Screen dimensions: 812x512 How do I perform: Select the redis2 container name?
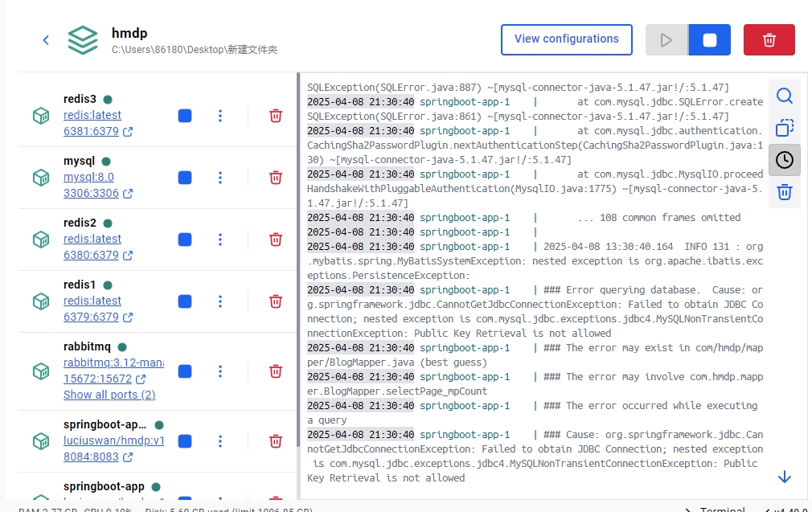[x=80, y=223]
